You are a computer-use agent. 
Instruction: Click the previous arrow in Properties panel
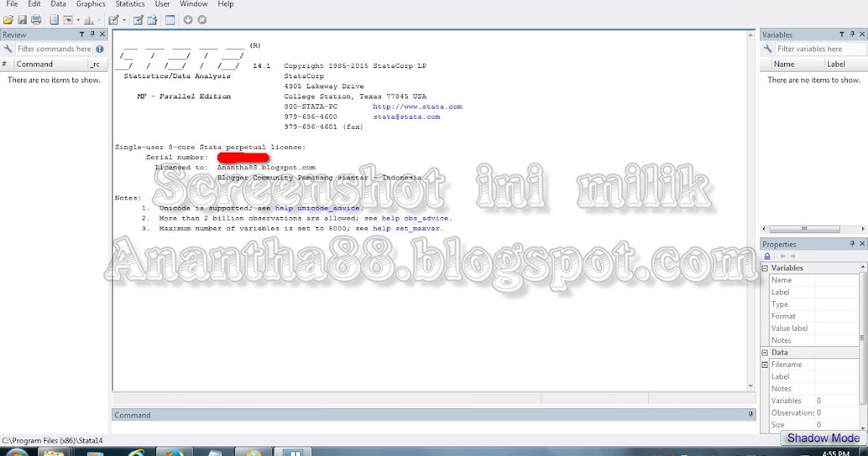[x=782, y=256]
